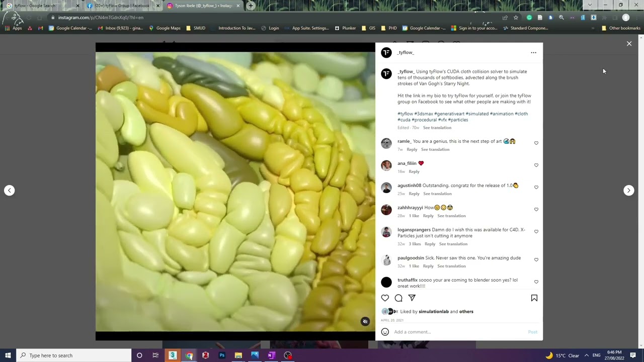Open Photoshop from the taskbar
Image resolution: width=644 pixels, height=362 pixels.
point(222,355)
